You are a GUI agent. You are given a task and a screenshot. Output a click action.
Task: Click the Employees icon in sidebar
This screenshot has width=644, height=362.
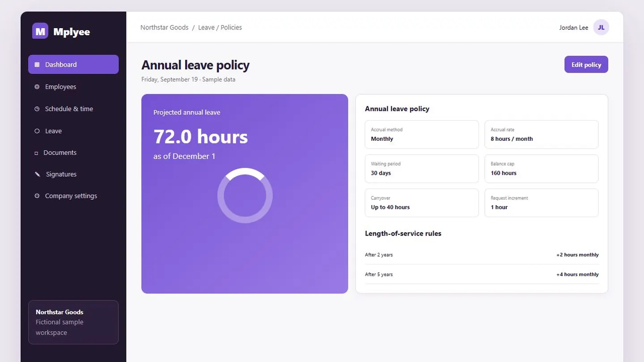37,87
